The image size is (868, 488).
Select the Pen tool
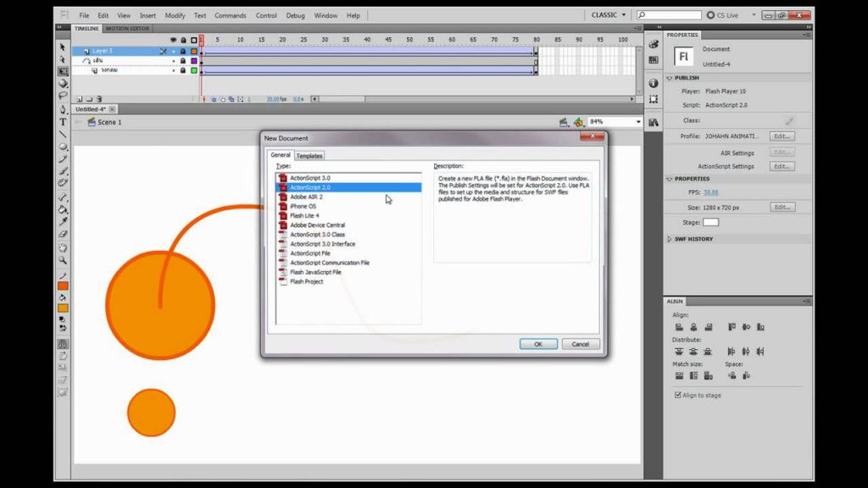(x=63, y=109)
